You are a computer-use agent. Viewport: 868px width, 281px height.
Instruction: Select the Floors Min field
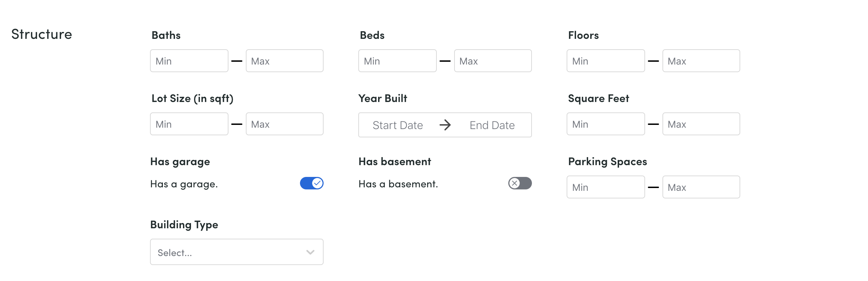606,61
